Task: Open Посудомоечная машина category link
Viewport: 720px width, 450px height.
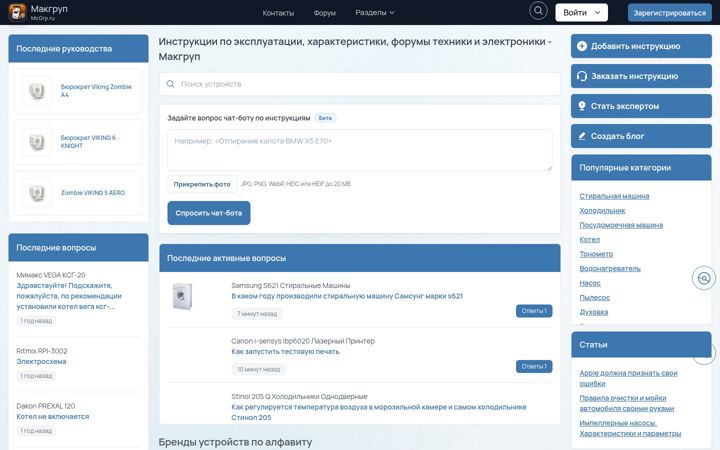Action: pyautogui.click(x=621, y=225)
